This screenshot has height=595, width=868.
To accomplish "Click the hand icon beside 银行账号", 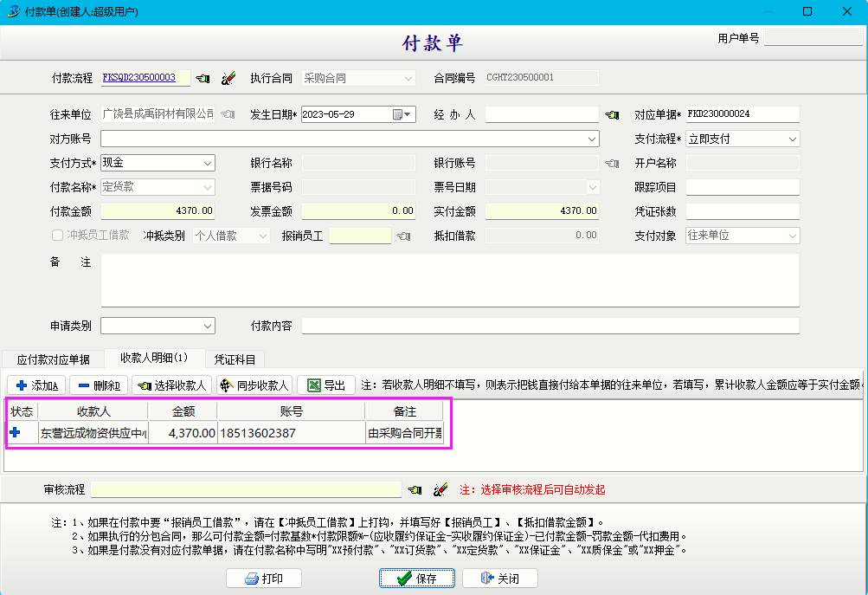I will point(612,163).
